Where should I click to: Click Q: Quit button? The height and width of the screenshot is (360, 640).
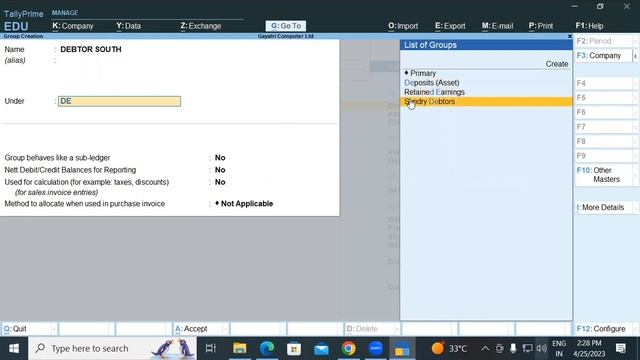[29, 329]
